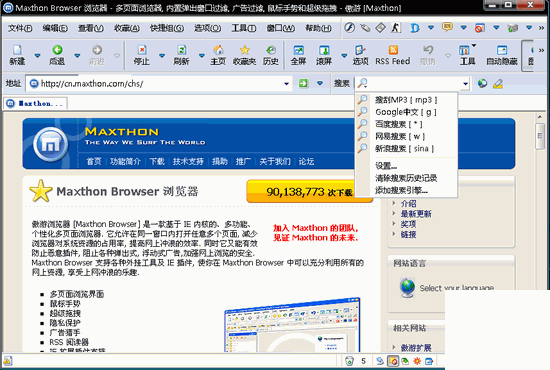
Task: Click the red ad-block icon in plugin bar
Action: tap(479, 27)
